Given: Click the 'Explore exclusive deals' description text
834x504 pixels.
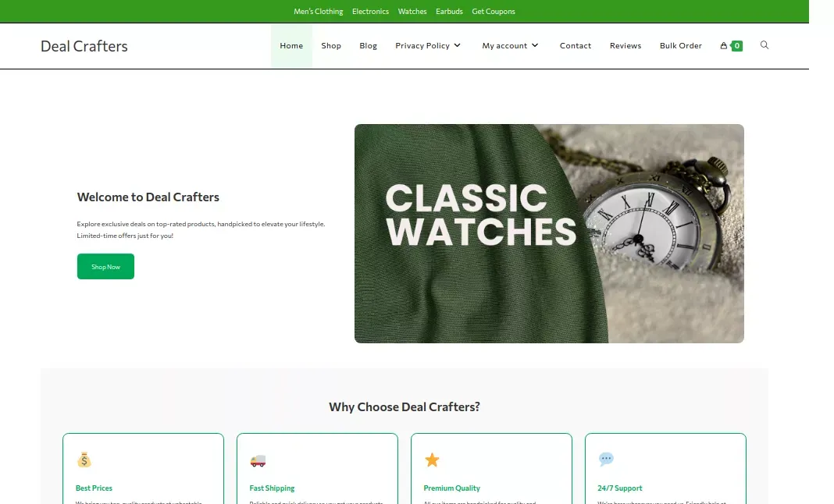Looking at the screenshot, I should 201,229.
